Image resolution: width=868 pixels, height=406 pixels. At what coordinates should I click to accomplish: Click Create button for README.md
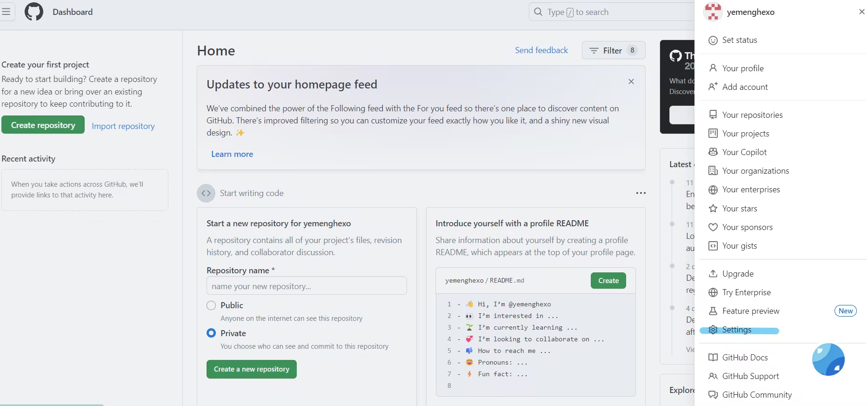608,281
